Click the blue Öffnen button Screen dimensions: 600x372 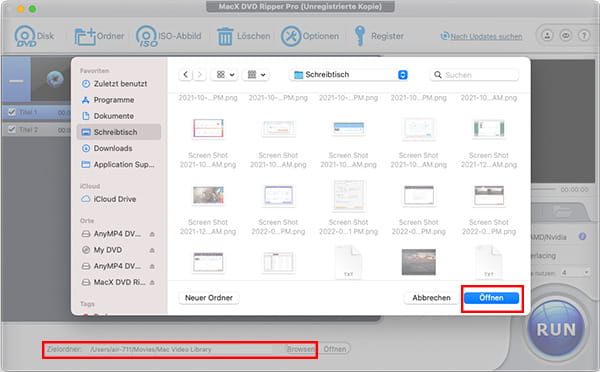click(491, 298)
